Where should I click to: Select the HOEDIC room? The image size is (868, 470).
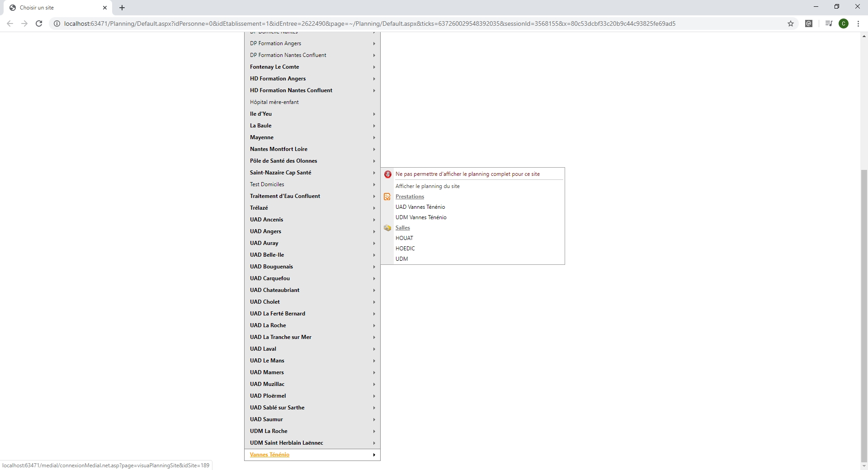tap(405, 249)
